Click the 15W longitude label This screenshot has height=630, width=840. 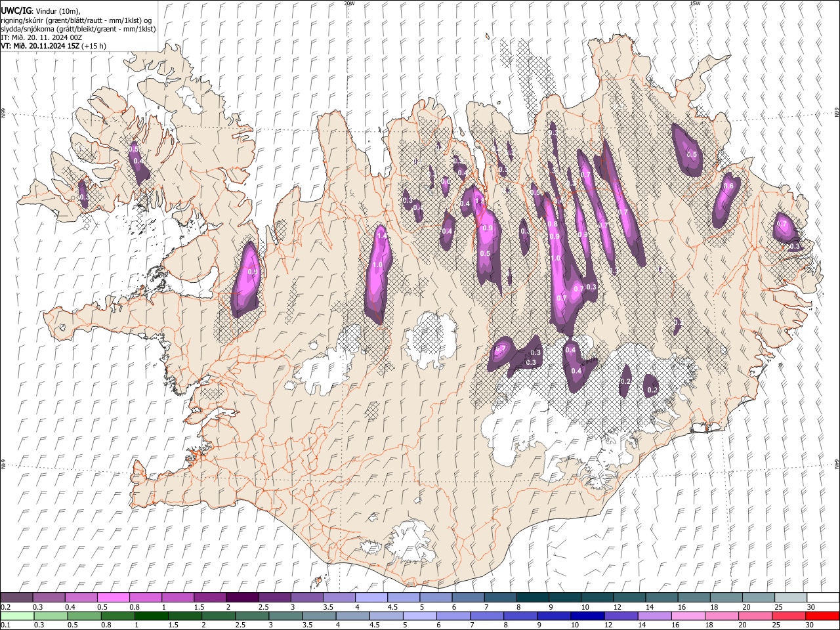[x=695, y=3]
